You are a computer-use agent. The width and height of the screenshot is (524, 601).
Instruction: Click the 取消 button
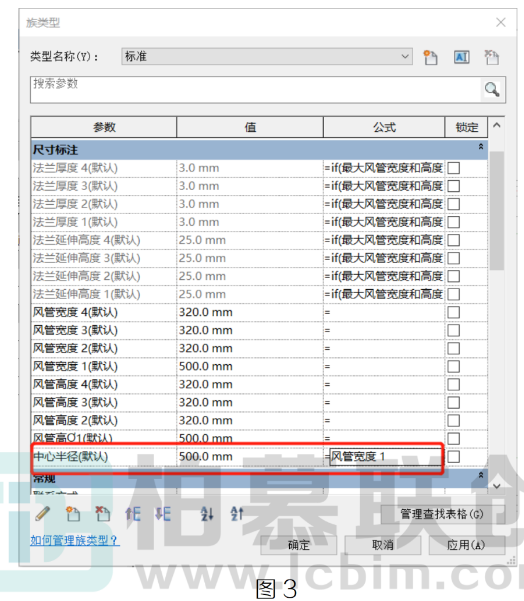(383, 545)
